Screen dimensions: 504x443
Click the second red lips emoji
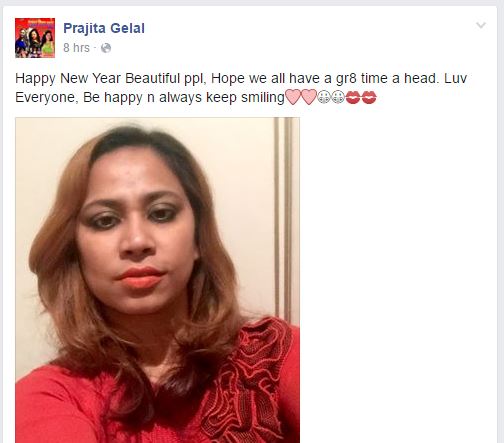369,98
